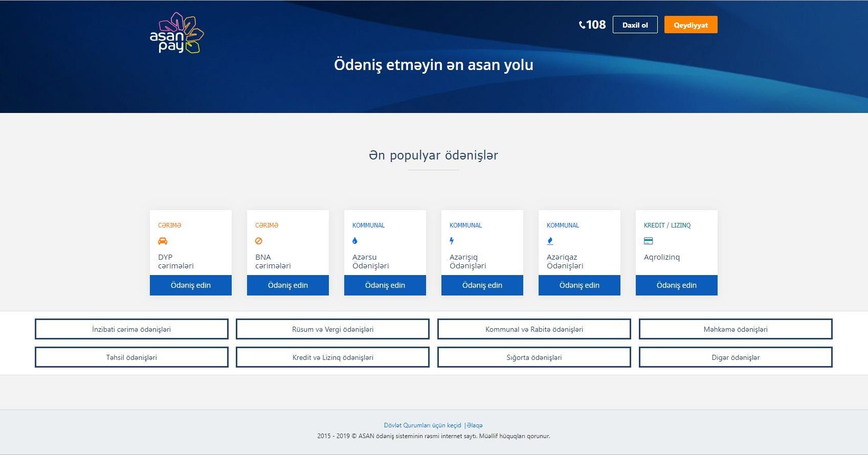Open Sığorta ödənişləri category

534,357
